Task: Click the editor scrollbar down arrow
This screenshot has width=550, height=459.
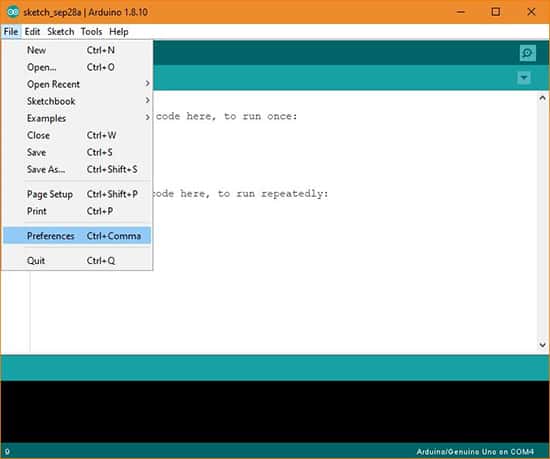Action: pyautogui.click(x=542, y=345)
